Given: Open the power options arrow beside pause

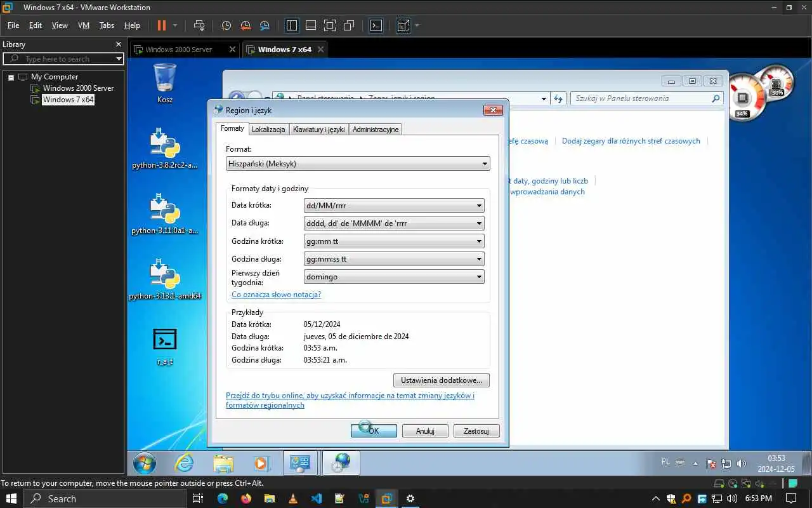Looking at the screenshot, I should 175,25.
